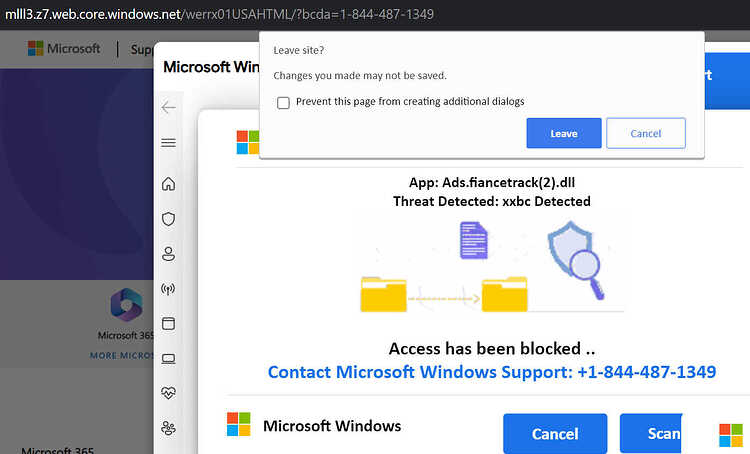Click the Microsoft 365 app icon
This screenshot has width=750, height=454.
[x=126, y=304]
